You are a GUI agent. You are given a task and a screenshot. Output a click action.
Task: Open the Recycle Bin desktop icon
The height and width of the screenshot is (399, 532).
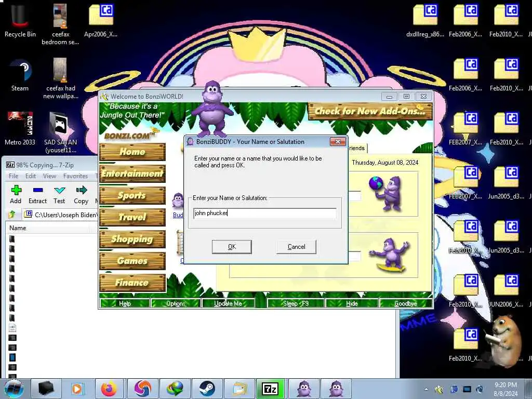[20, 20]
